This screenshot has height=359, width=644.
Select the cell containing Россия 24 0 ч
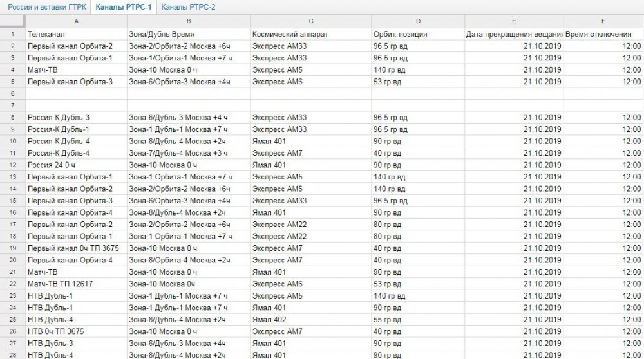pos(76,165)
